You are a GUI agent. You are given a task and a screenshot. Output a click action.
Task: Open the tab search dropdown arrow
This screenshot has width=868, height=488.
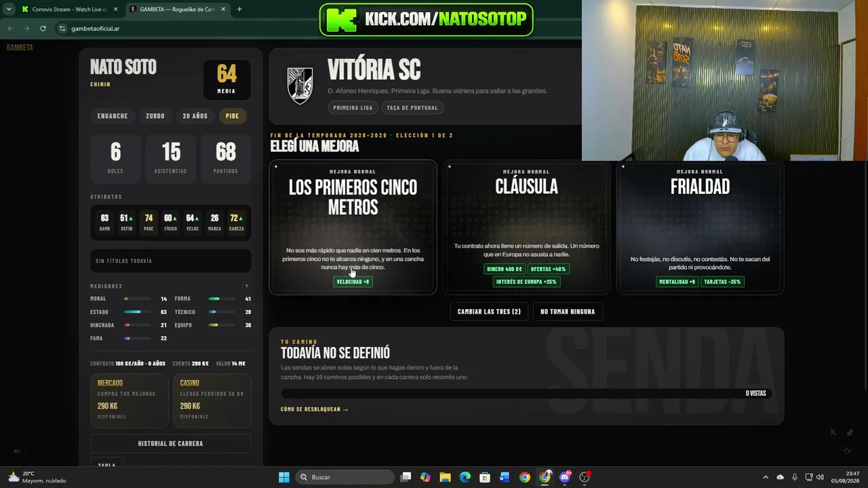tap(9, 9)
